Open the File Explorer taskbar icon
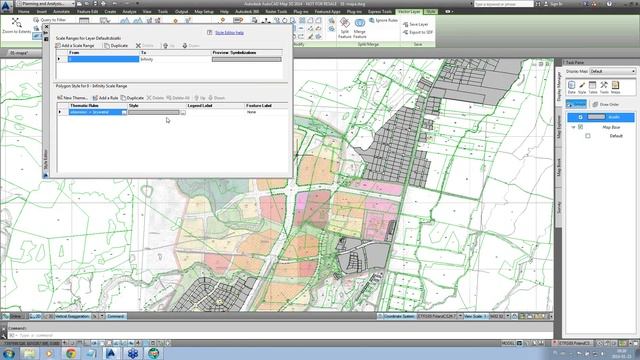 pos(29,353)
